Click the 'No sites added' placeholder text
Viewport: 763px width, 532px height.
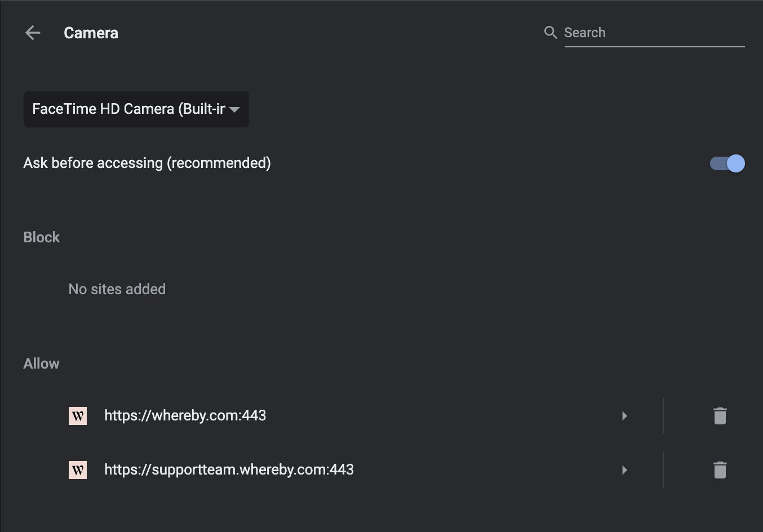click(117, 289)
